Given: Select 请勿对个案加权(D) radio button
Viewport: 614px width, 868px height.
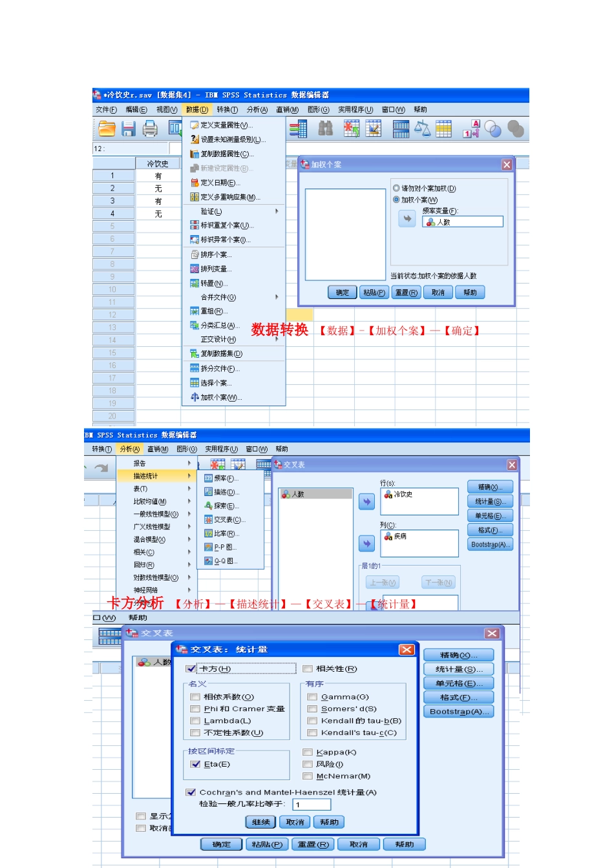Looking at the screenshot, I should [396, 189].
